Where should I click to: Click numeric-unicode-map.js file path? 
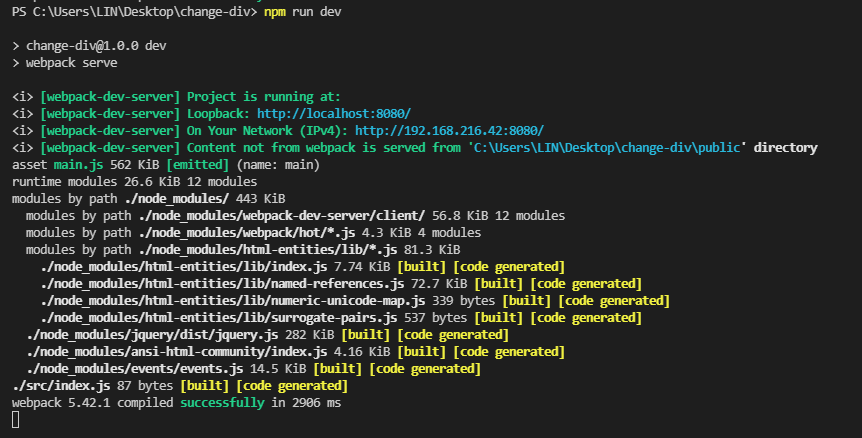233,301
